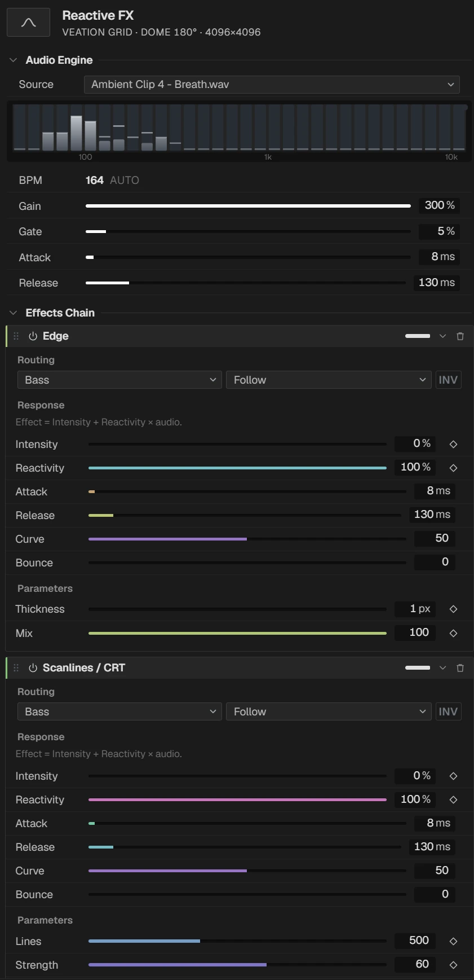Adjust the Edge Mix slider

click(237, 633)
